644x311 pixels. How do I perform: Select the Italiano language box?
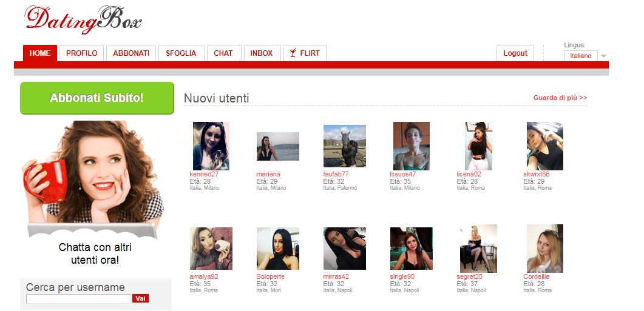tap(580, 56)
